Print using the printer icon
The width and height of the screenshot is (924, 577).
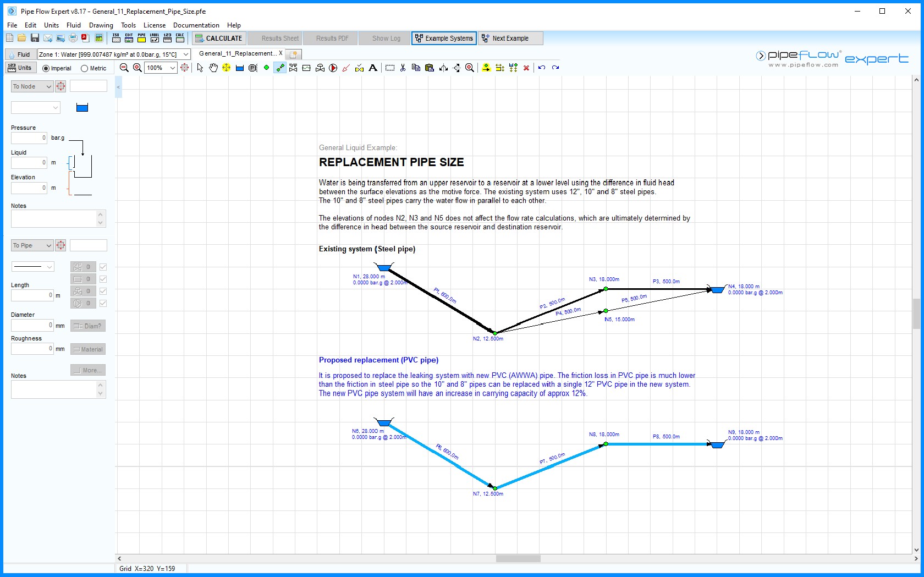[73, 38]
